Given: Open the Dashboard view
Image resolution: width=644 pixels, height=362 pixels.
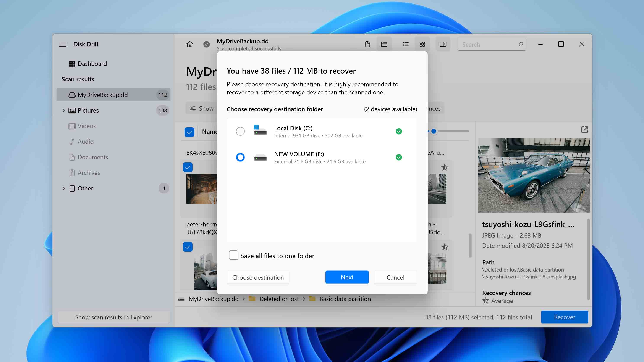Looking at the screenshot, I should [92, 63].
